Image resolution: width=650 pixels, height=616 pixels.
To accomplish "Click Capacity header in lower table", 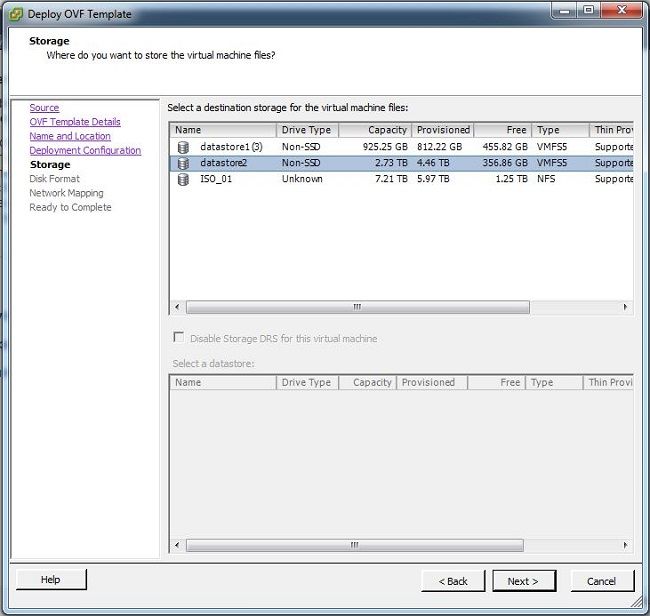I will click(368, 383).
